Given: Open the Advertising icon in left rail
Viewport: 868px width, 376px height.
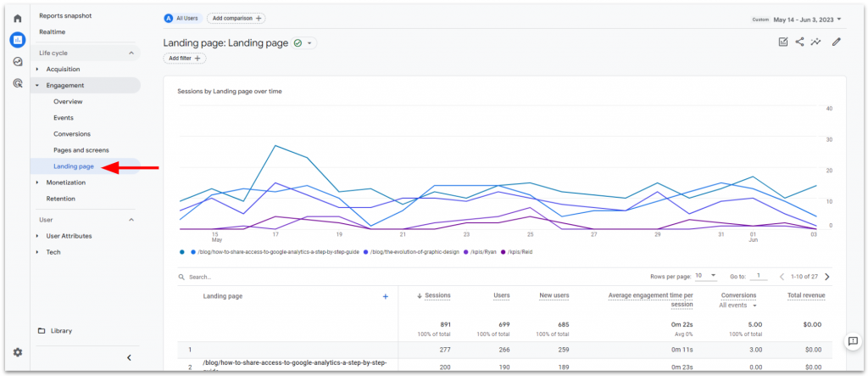Looking at the screenshot, I should pyautogui.click(x=17, y=83).
